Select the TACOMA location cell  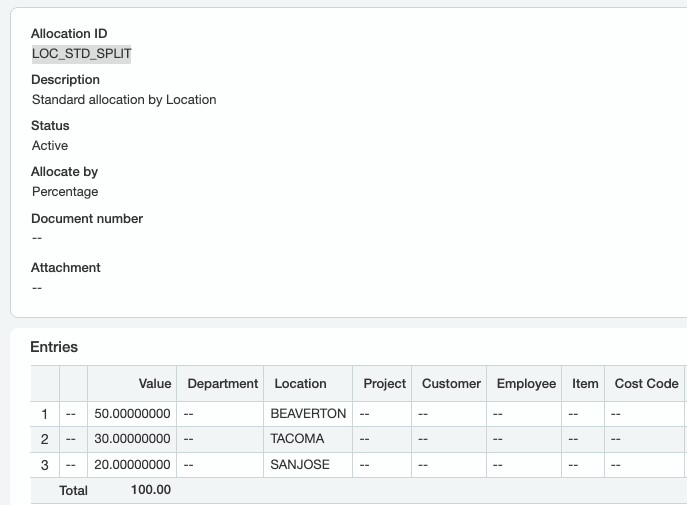point(308,439)
